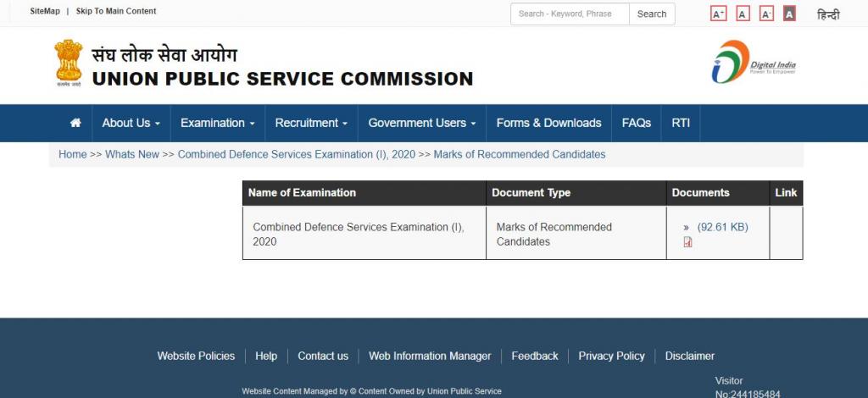Decrease font size with A- icon
Viewport: 868px width, 398px height.
pos(766,14)
